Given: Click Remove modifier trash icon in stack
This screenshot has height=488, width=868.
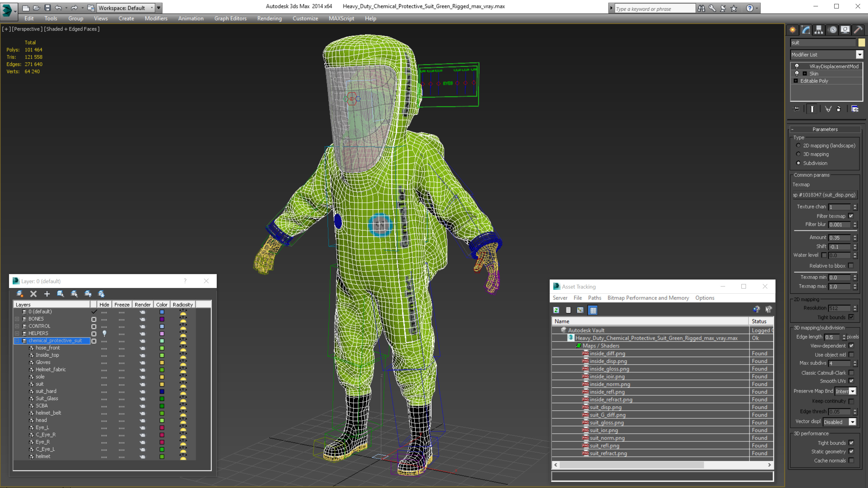Looking at the screenshot, I should pyautogui.click(x=839, y=109).
